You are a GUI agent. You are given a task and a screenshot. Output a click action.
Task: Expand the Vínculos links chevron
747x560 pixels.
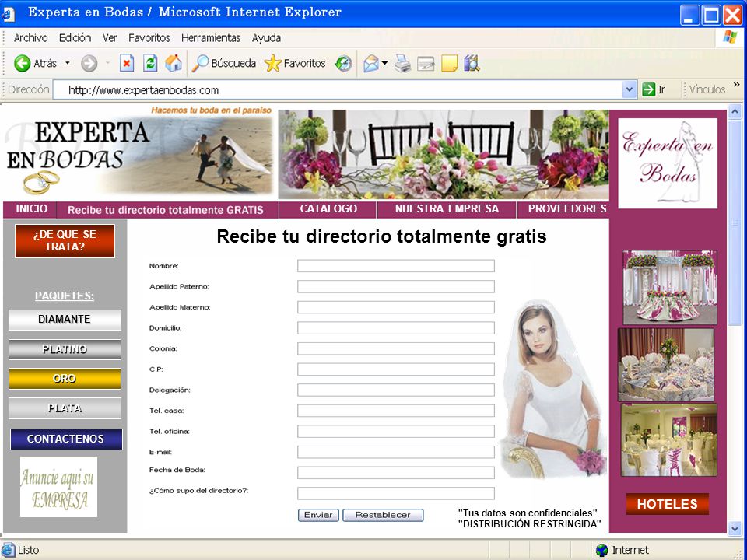coord(737,86)
